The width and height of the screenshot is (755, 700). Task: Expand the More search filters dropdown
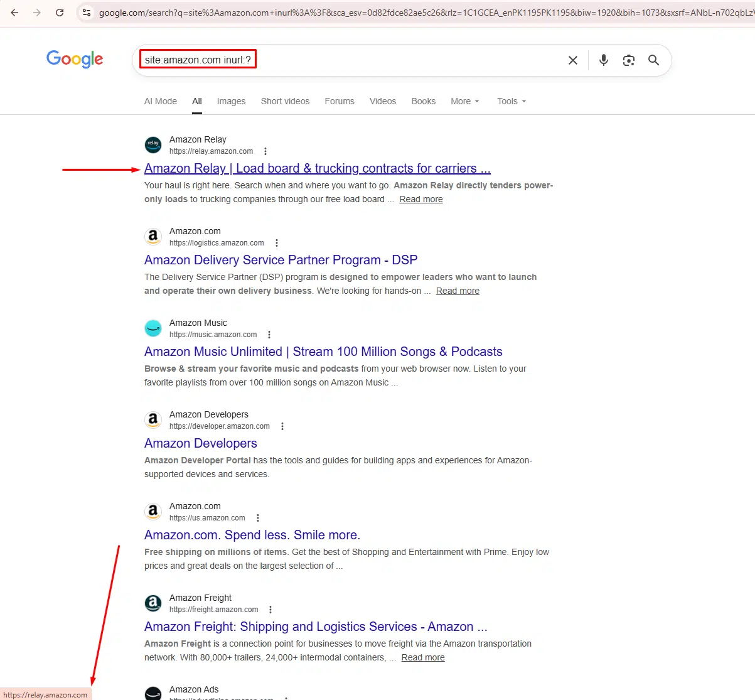(465, 101)
